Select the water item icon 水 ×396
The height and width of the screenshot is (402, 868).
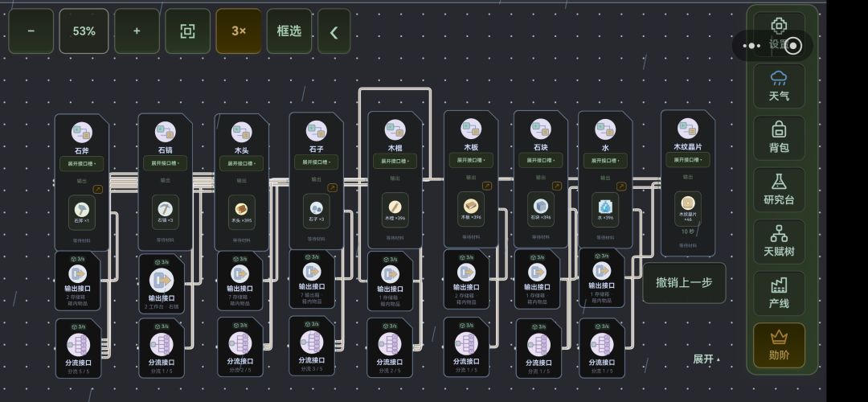pyautogui.click(x=605, y=207)
